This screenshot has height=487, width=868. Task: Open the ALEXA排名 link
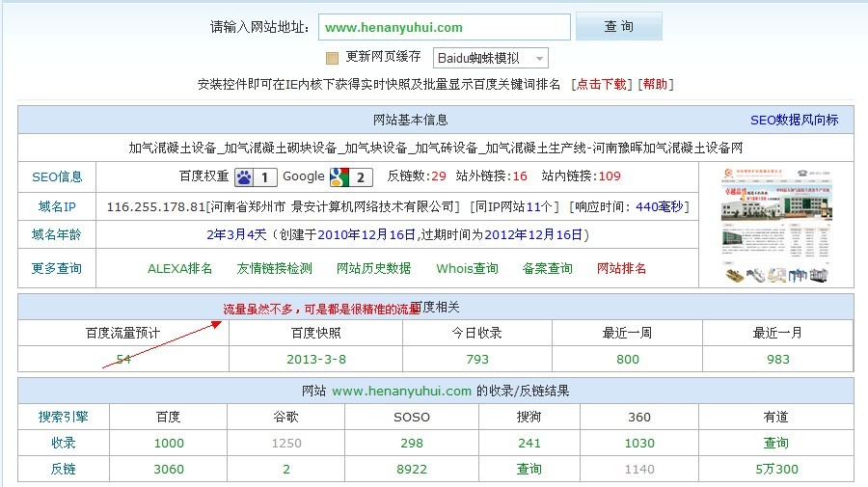pos(180,268)
